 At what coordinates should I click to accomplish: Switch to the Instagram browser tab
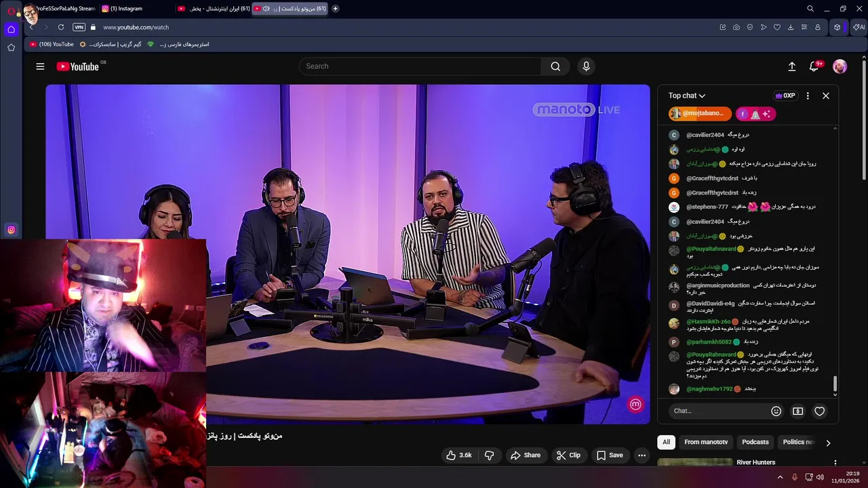point(136,9)
